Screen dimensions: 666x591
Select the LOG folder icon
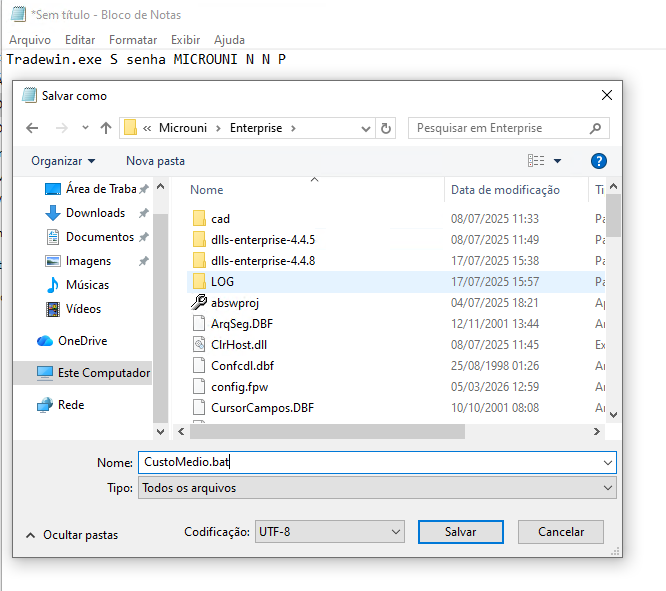pyautogui.click(x=198, y=281)
